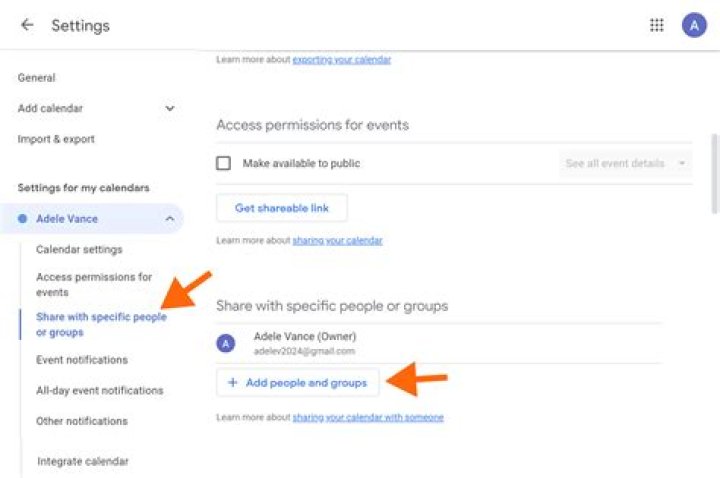Follow the sharing your calendar link
Viewport: 720px width, 478px height.
click(338, 241)
